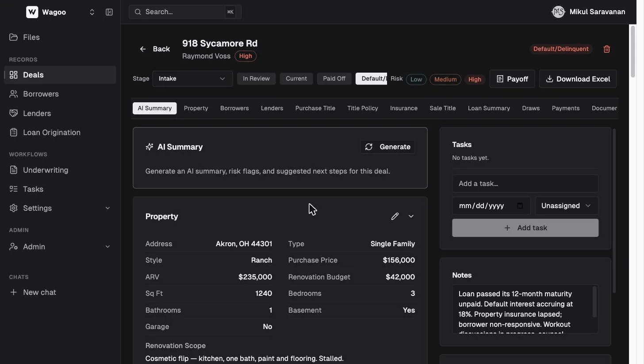
Task: Click the Renovation Budget value $42,000
Action: pos(400,277)
